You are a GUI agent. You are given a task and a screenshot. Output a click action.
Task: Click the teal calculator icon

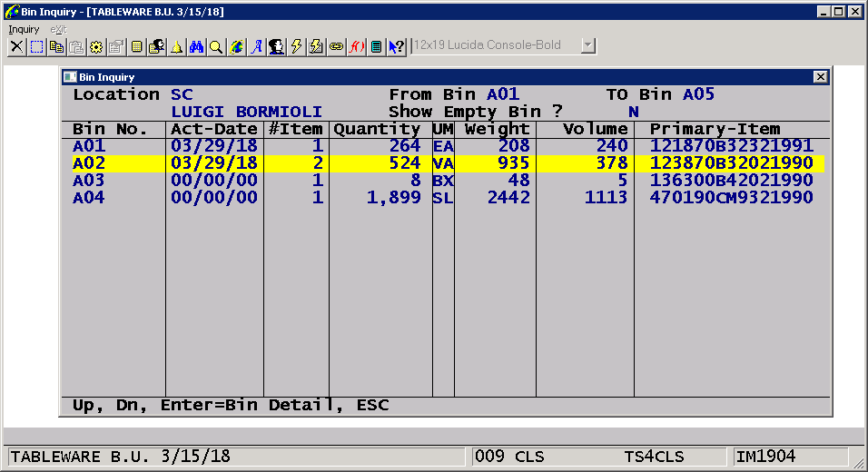376,46
